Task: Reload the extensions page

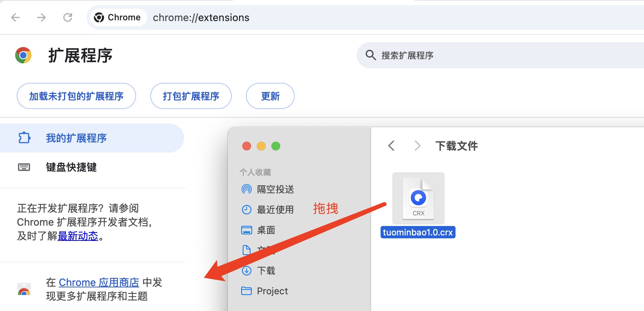Action: click(68, 17)
